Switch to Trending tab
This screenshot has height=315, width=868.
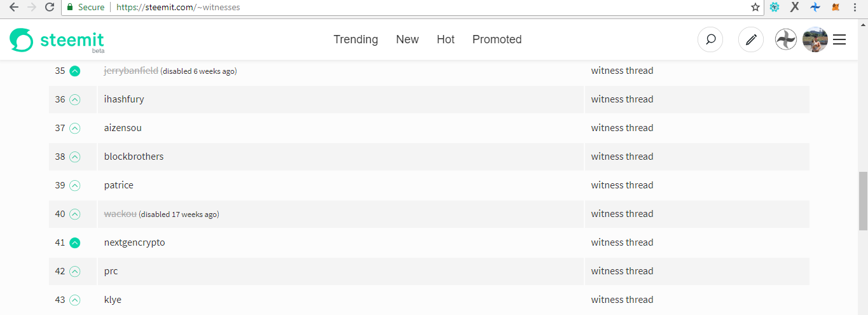coord(355,39)
